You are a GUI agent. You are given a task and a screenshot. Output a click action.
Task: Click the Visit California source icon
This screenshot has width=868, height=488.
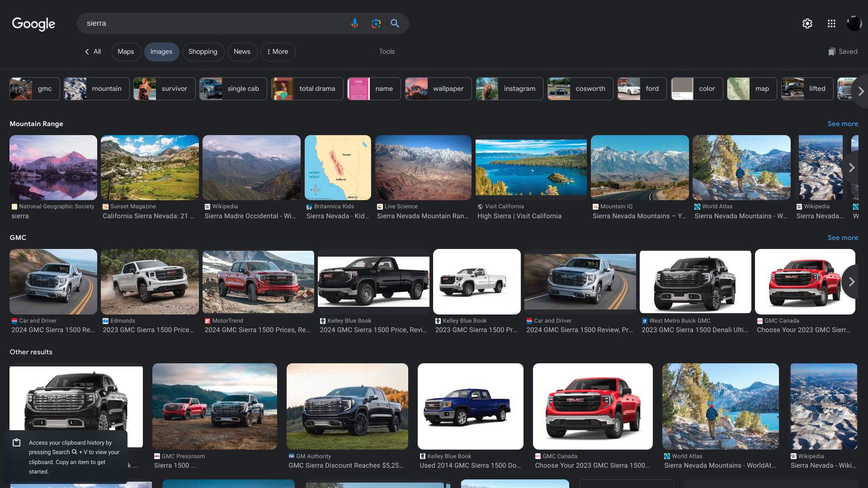click(x=480, y=206)
